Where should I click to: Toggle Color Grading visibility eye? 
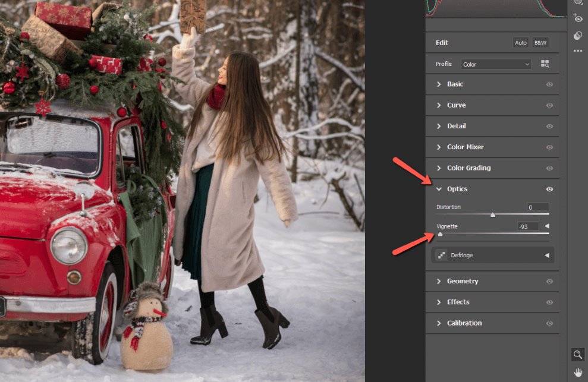549,168
